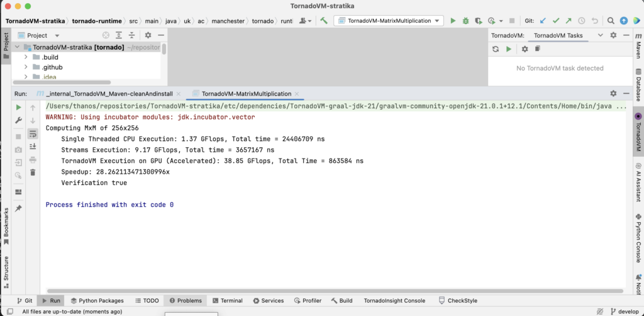Hide the Project panel with minus icon
The image size is (644, 316).
tap(161, 35)
